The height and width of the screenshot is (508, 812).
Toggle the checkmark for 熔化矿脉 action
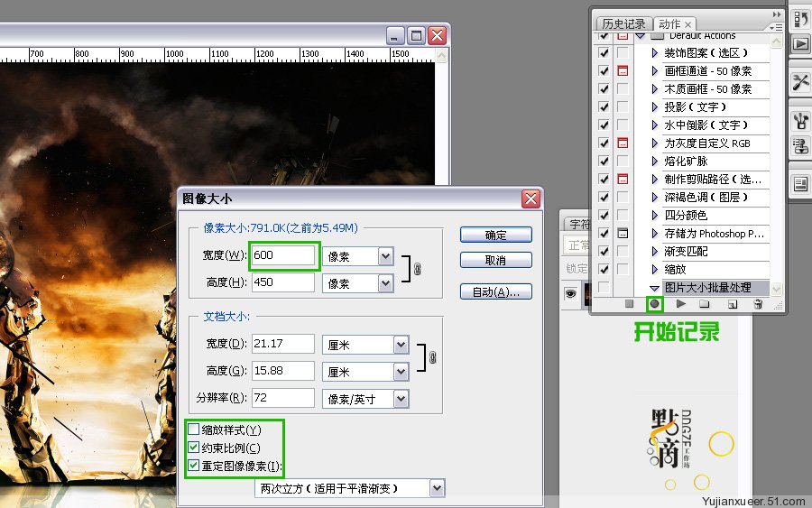[x=604, y=161]
